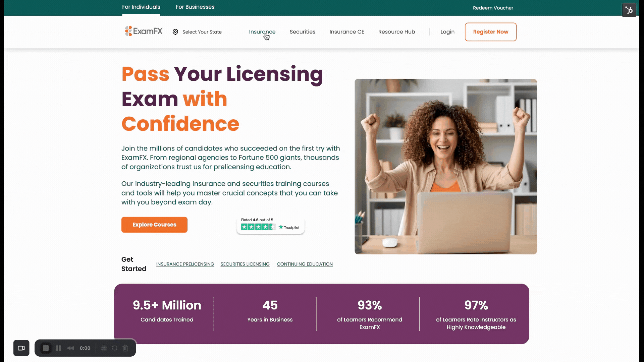The image size is (644, 362).
Task: Click the Register Now button
Action: pos(491,32)
